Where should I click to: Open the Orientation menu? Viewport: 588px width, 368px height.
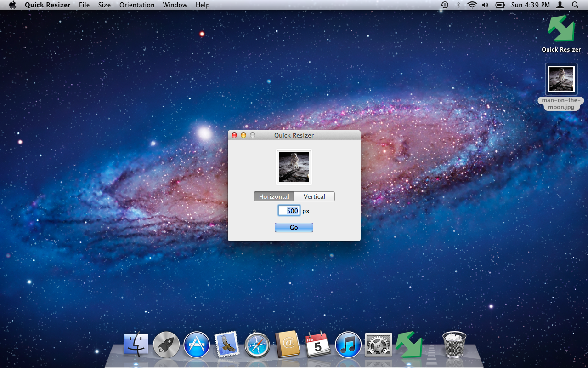coord(137,5)
